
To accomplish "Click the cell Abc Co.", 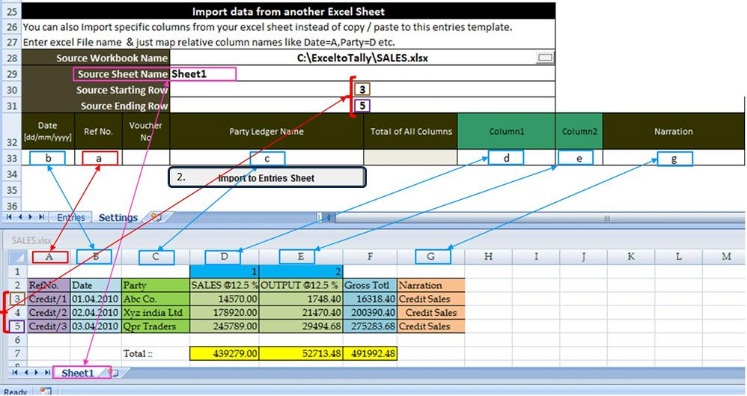I will point(155,299).
